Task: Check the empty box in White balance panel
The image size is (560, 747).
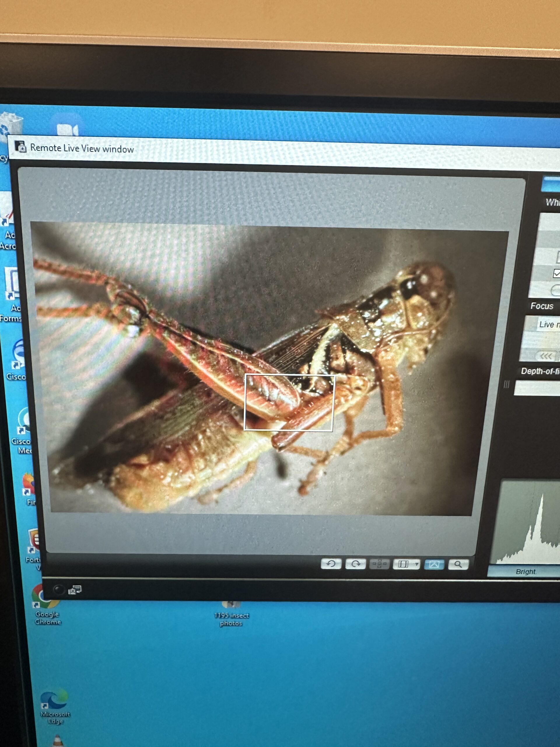Action: (558, 257)
